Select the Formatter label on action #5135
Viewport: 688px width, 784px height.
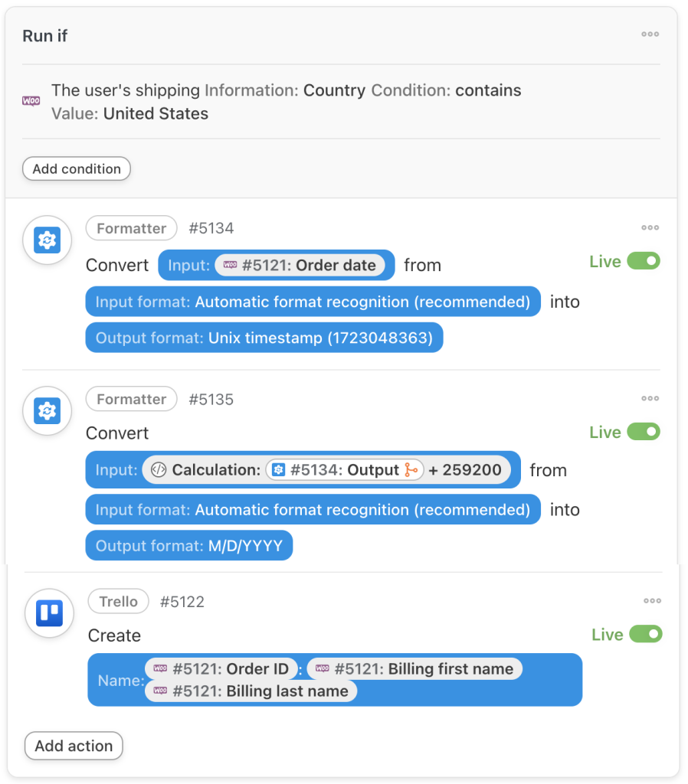pos(131,399)
